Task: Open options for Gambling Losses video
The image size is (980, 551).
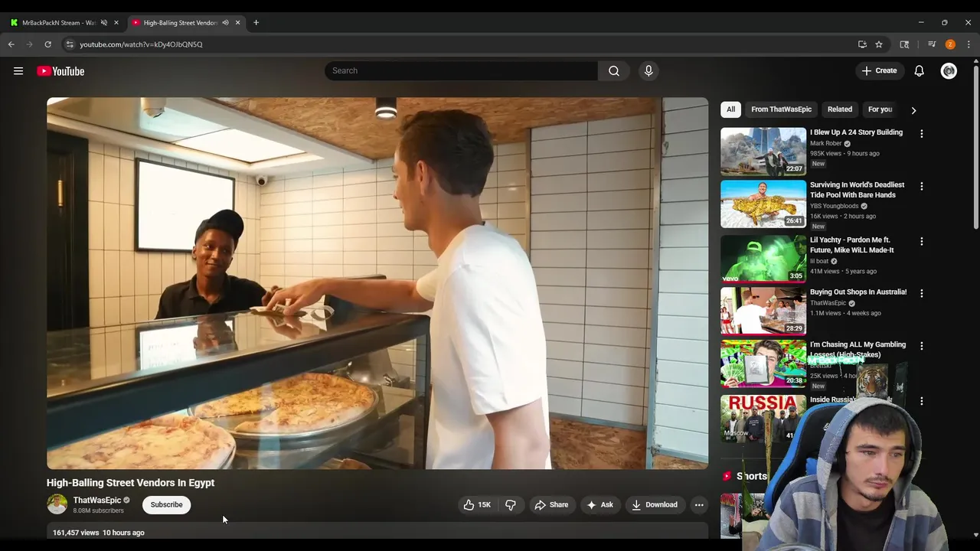Action: click(922, 346)
